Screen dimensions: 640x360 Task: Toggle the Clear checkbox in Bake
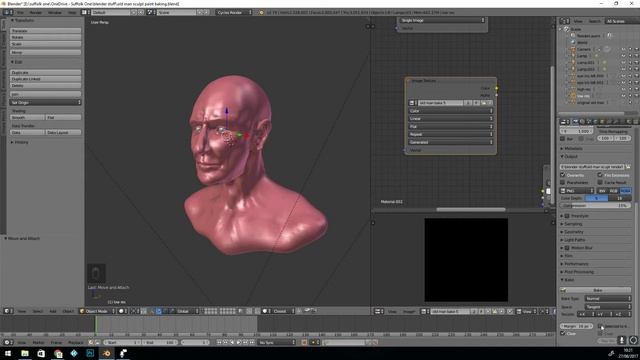click(x=563, y=333)
